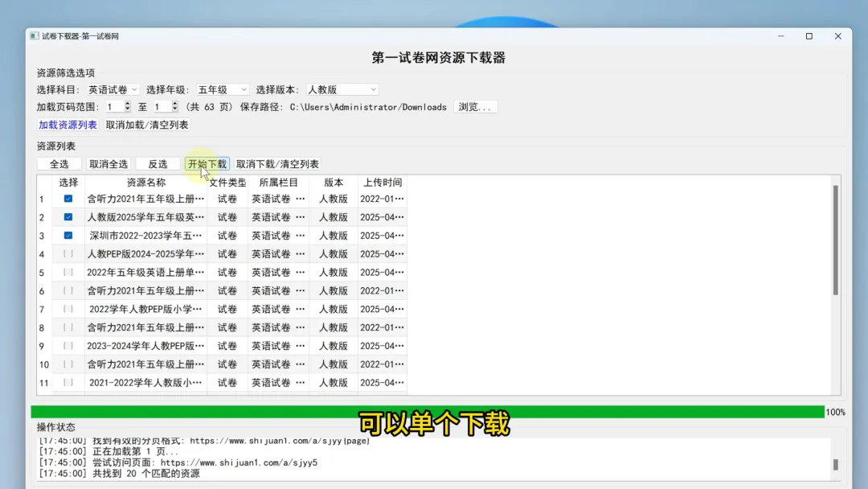868x489 pixels.
Task: Click the app icon in the title bar
Action: 35,36
